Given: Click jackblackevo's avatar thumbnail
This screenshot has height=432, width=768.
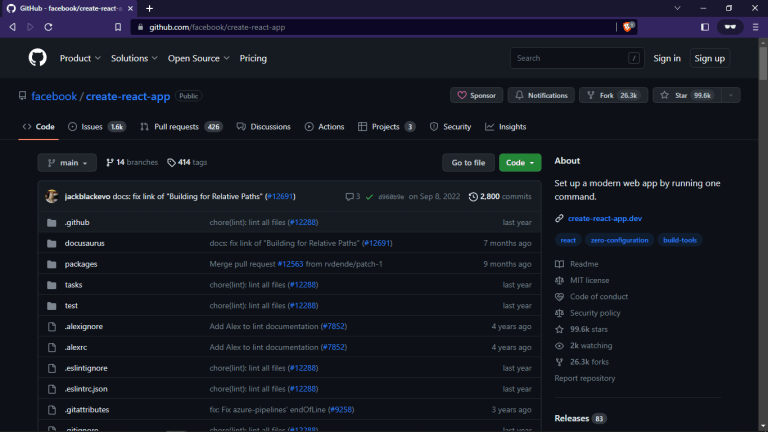Looking at the screenshot, I should pos(52,196).
